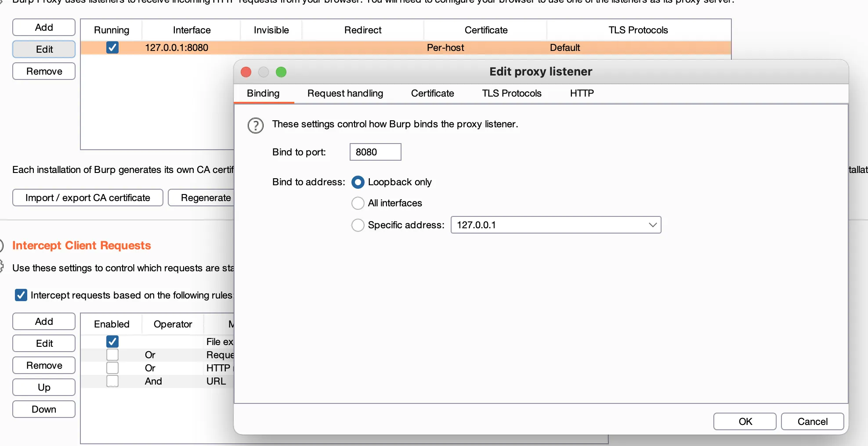This screenshot has width=868, height=446.
Task: Click Add button for intercept rules
Action: (44, 321)
